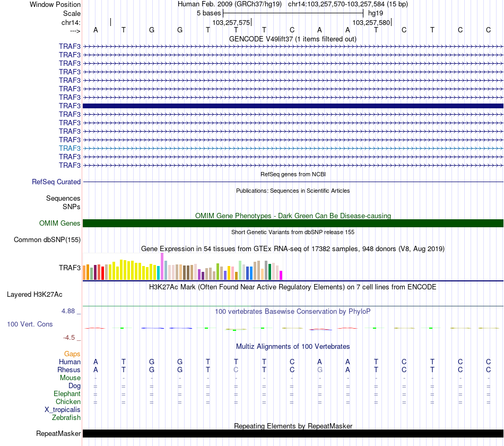The height and width of the screenshot is (446, 504).
Task: Select the Human alignment row label
Action: (x=69, y=362)
